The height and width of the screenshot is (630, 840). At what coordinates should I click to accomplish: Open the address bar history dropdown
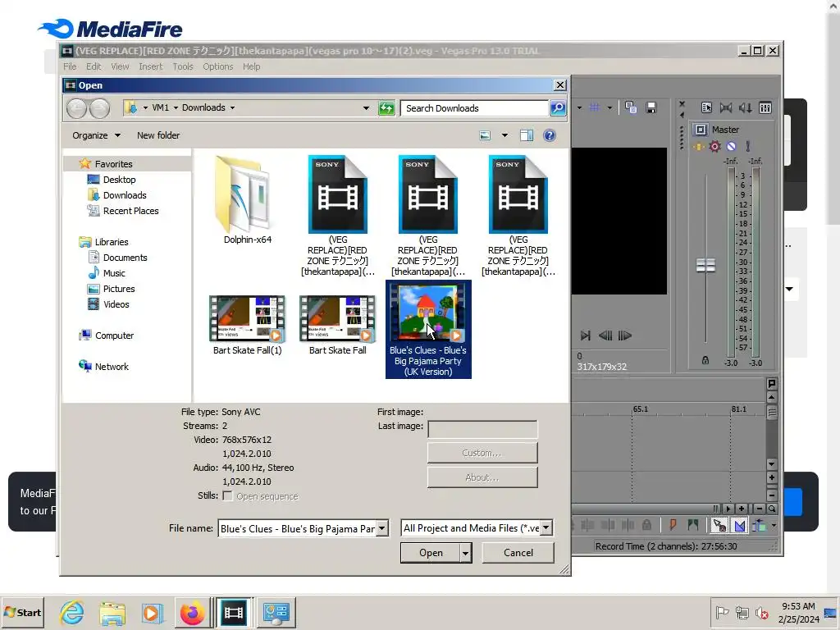coord(367,108)
